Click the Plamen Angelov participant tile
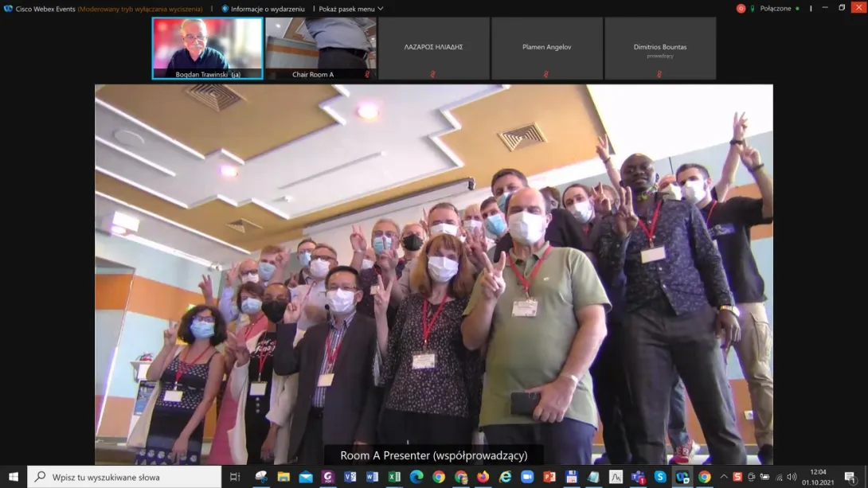Screen dimensions: 868x488 pos(546,48)
